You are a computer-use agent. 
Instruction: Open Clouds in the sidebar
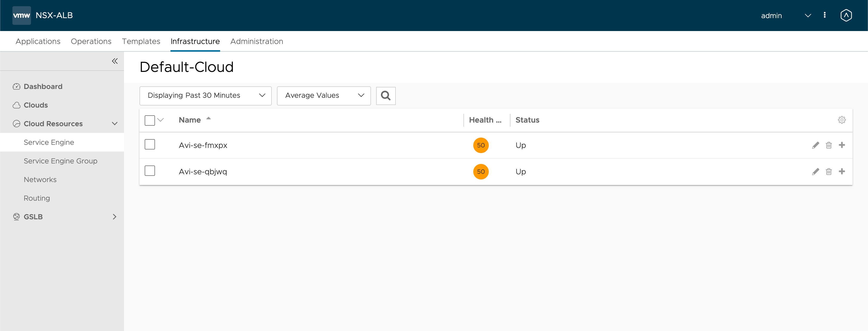pos(36,105)
